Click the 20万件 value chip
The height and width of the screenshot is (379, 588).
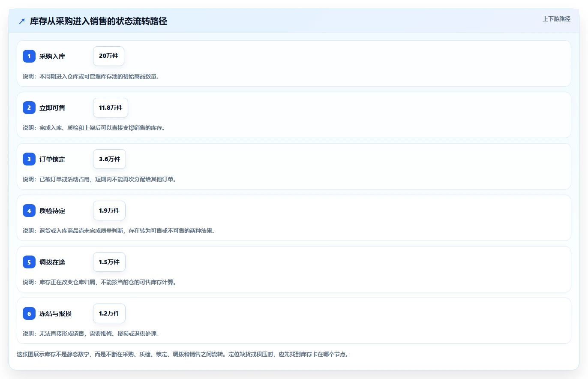(108, 56)
